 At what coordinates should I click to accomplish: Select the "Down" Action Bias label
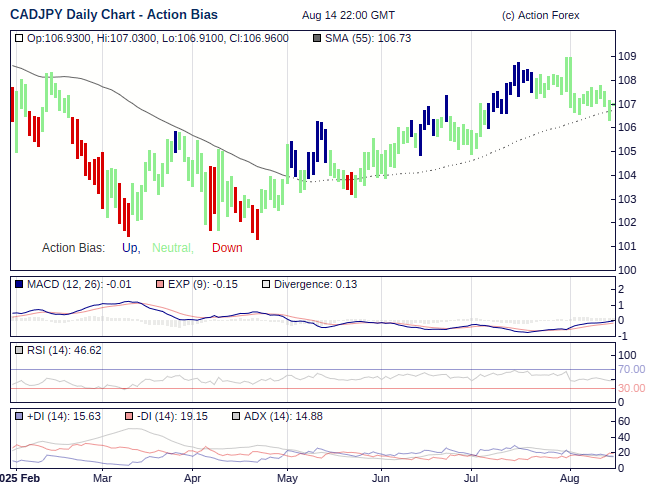tap(227, 248)
